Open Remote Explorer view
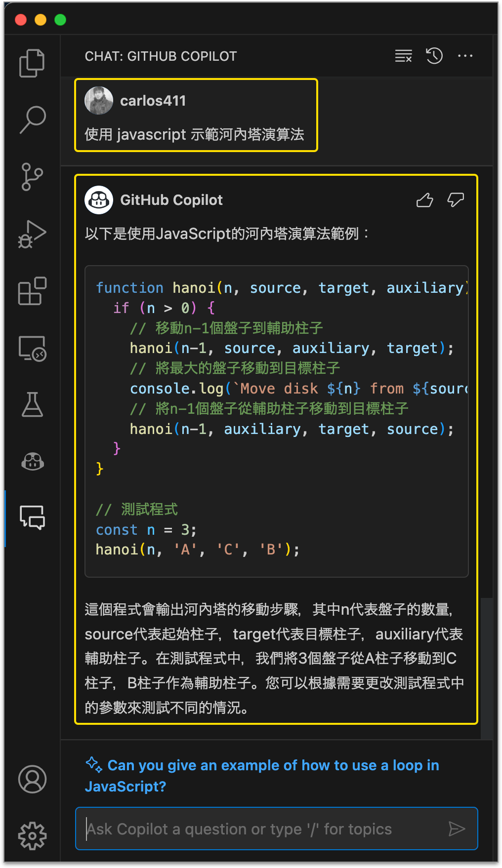Screen dimensions: 502x868 click(32, 349)
